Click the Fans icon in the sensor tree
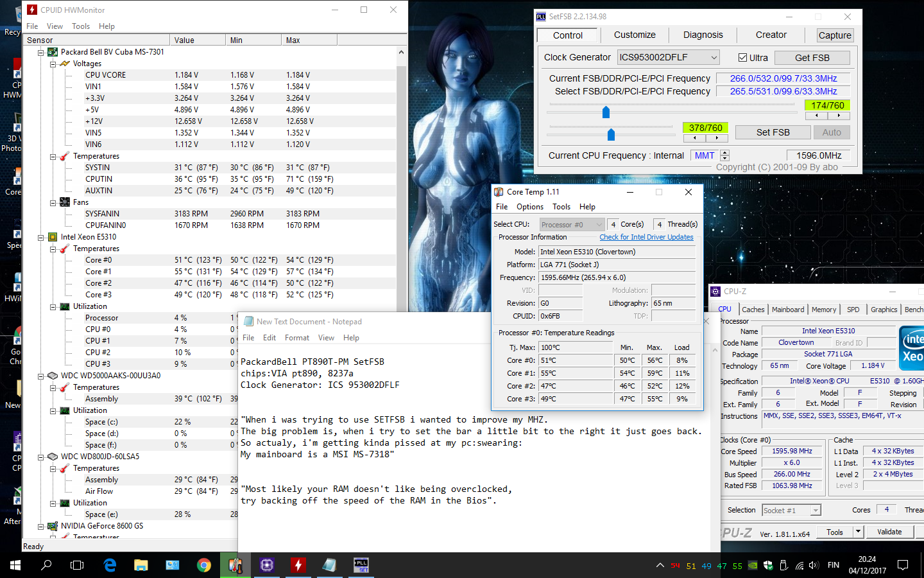The height and width of the screenshot is (578, 924). (65, 202)
